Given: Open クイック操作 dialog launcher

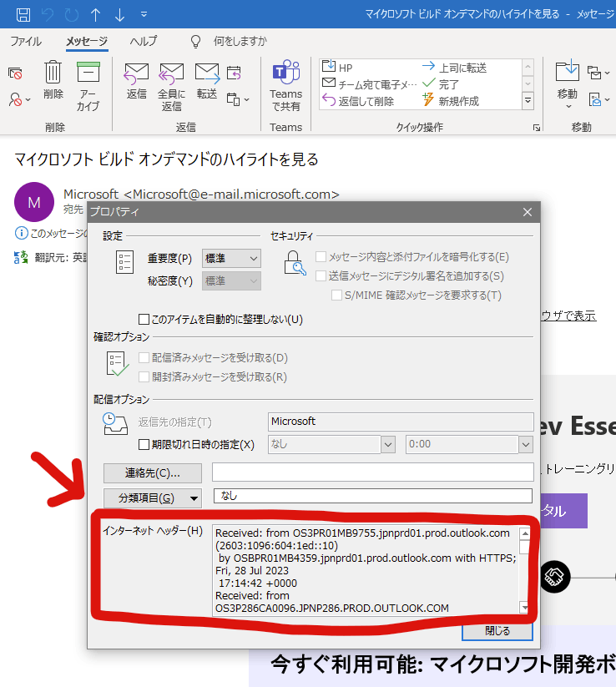Looking at the screenshot, I should (x=536, y=128).
